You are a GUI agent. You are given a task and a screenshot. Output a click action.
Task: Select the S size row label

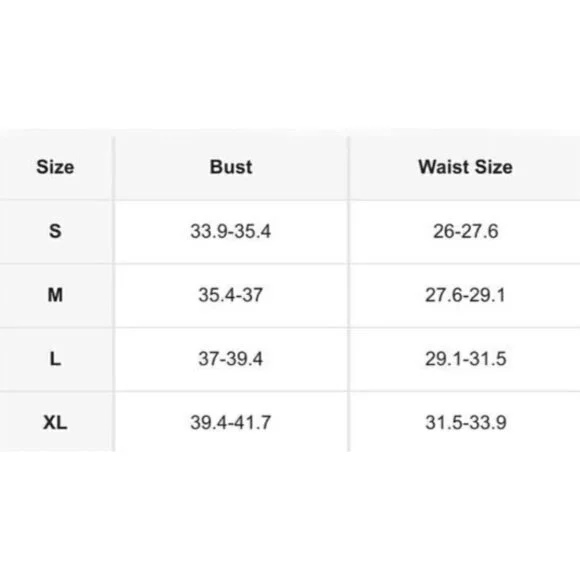coord(55,231)
